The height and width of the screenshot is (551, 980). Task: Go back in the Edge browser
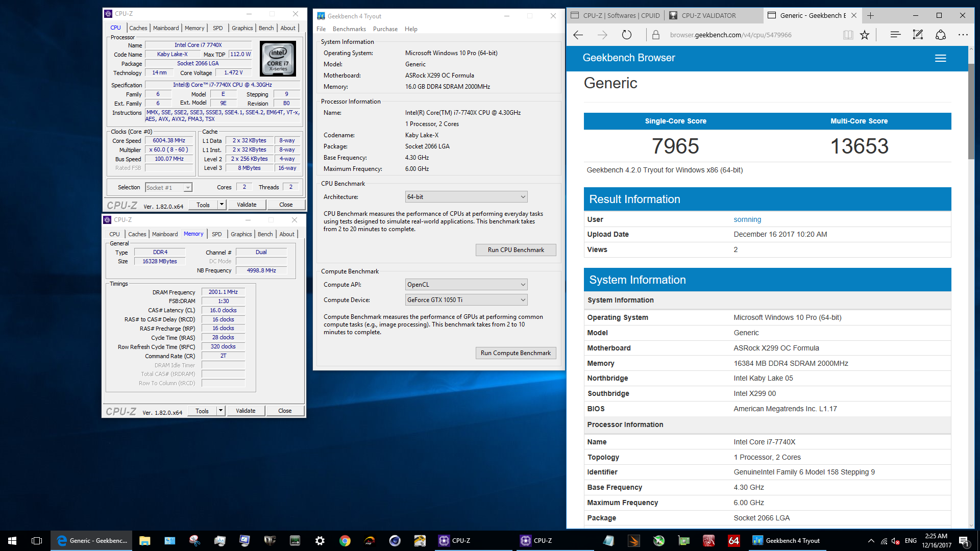[x=578, y=35]
